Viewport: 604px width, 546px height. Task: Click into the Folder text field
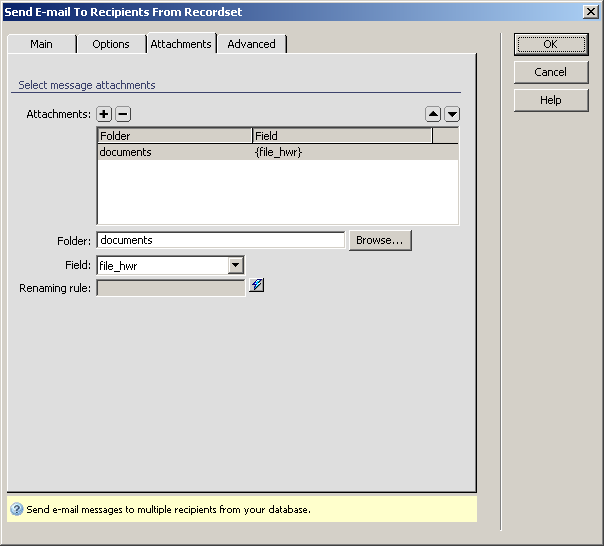click(x=220, y=240)
